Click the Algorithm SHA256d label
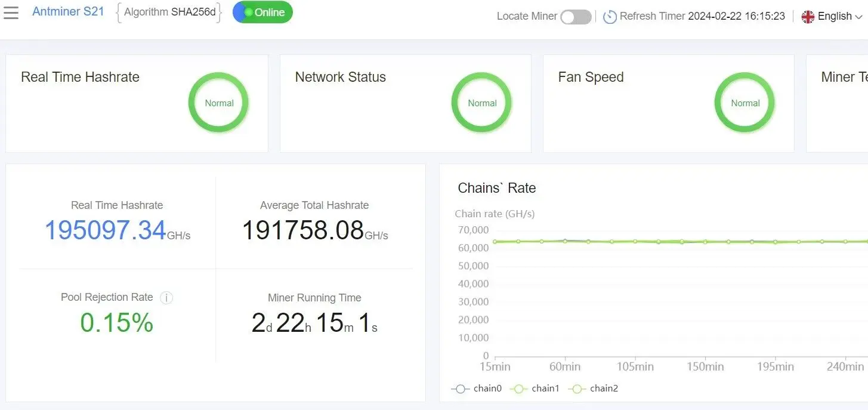The image size is (868, 410). pyautogui.click(x=169, y=12)
